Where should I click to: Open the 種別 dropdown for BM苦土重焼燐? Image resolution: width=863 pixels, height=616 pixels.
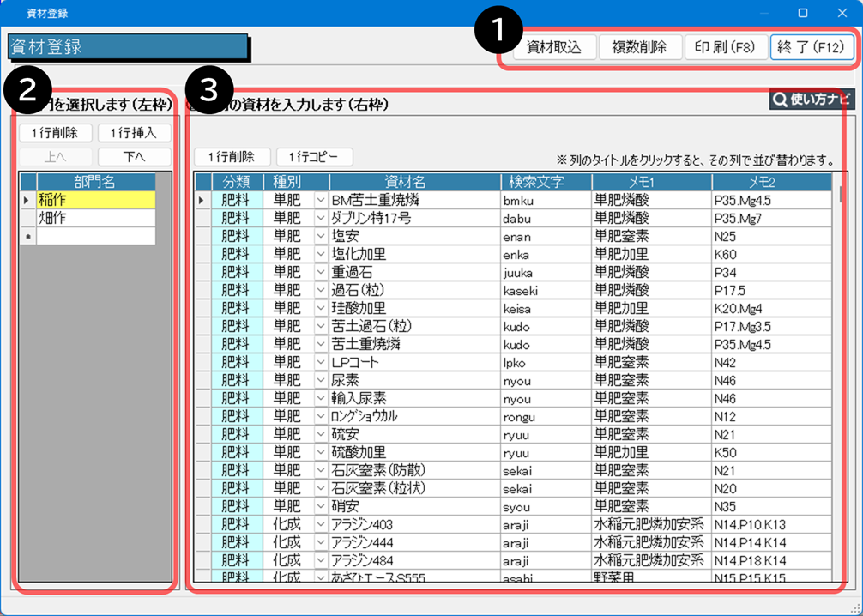click(321, 200)
